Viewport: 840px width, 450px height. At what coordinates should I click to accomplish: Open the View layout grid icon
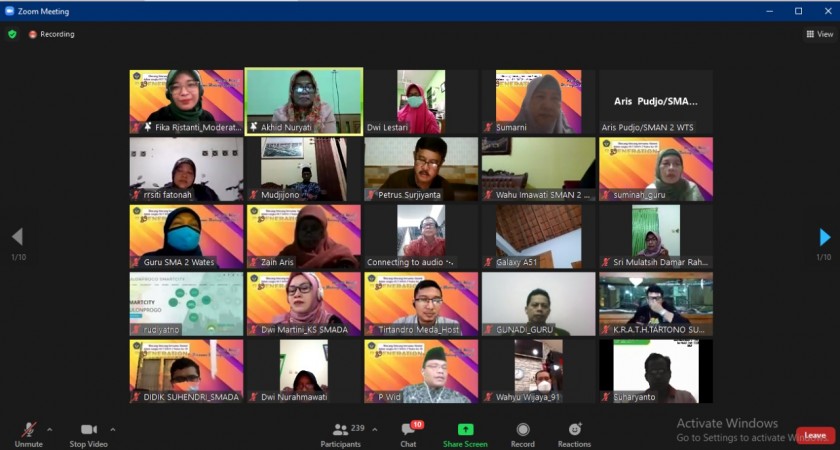point(811,34)
